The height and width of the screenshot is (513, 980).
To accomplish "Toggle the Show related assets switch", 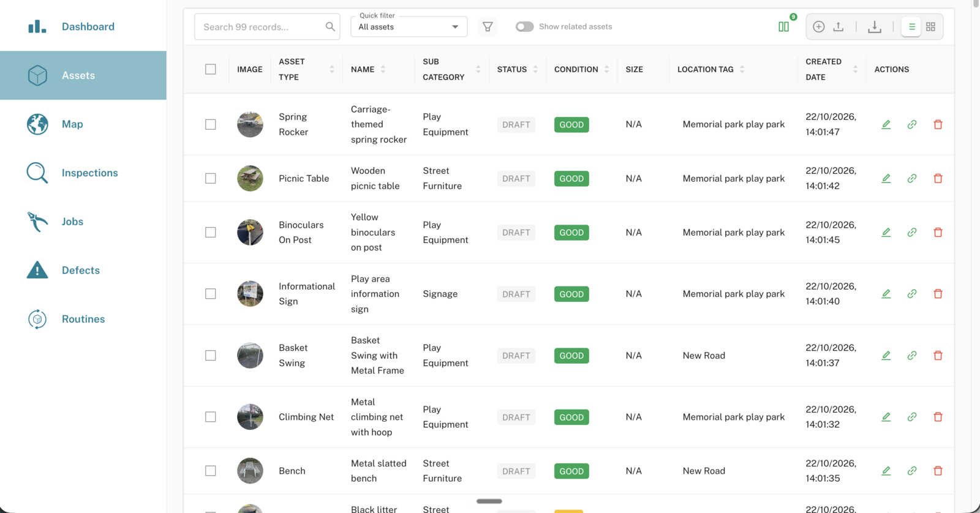I will click(x=524, y=26).
